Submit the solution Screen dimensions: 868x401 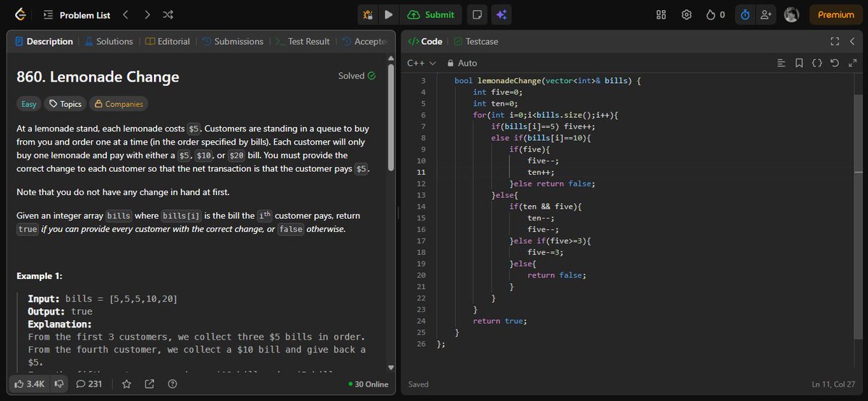pyautogui.click(x=432, y=14)
